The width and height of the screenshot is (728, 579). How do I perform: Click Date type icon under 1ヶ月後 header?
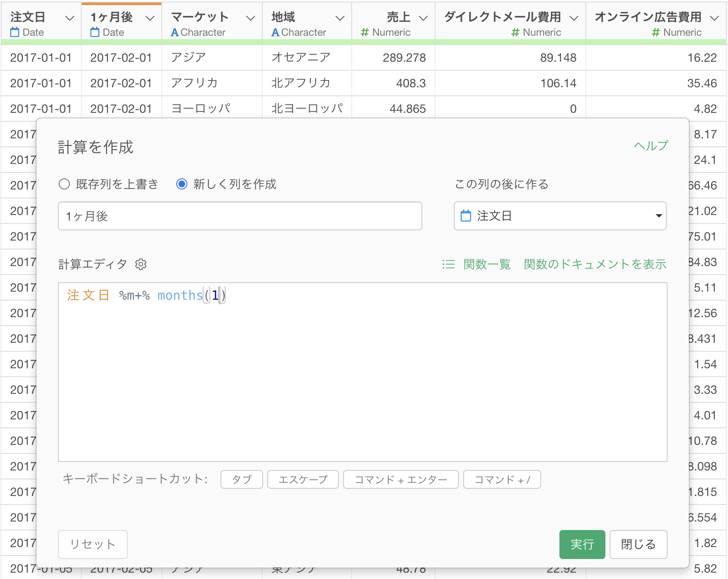95,32
